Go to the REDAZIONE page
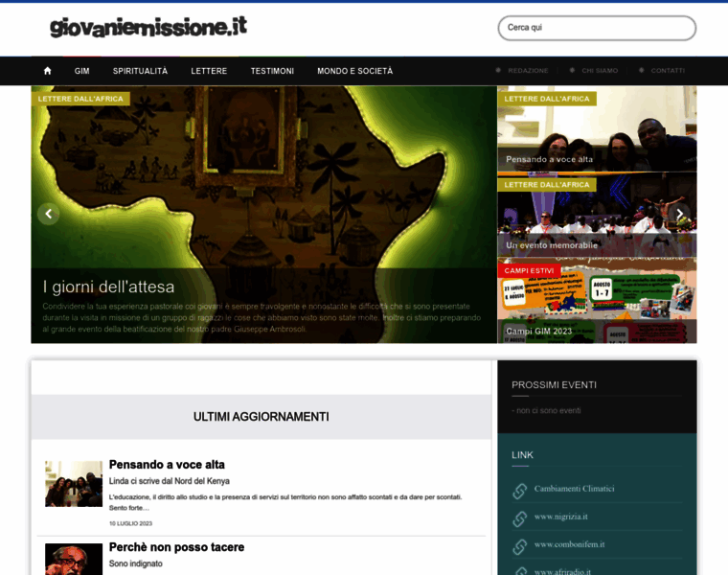The image size is (728, 575). pos(528,71)
